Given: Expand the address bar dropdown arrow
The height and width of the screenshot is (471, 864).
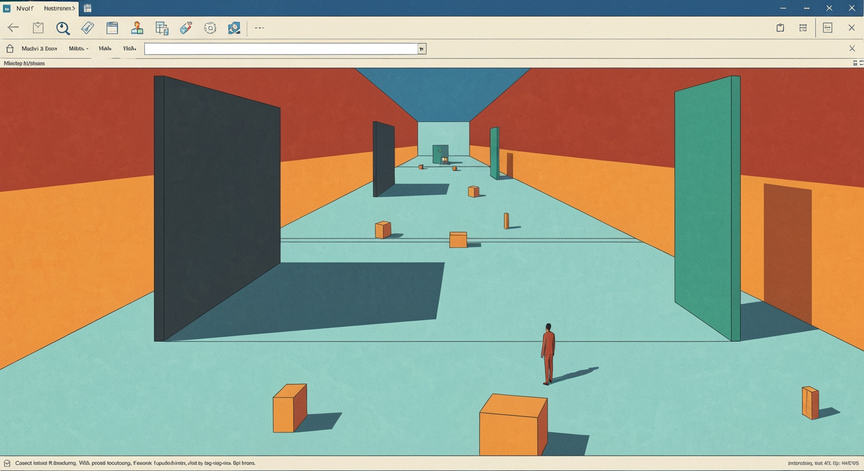Looking at the screenshot, I should [422, 49].
